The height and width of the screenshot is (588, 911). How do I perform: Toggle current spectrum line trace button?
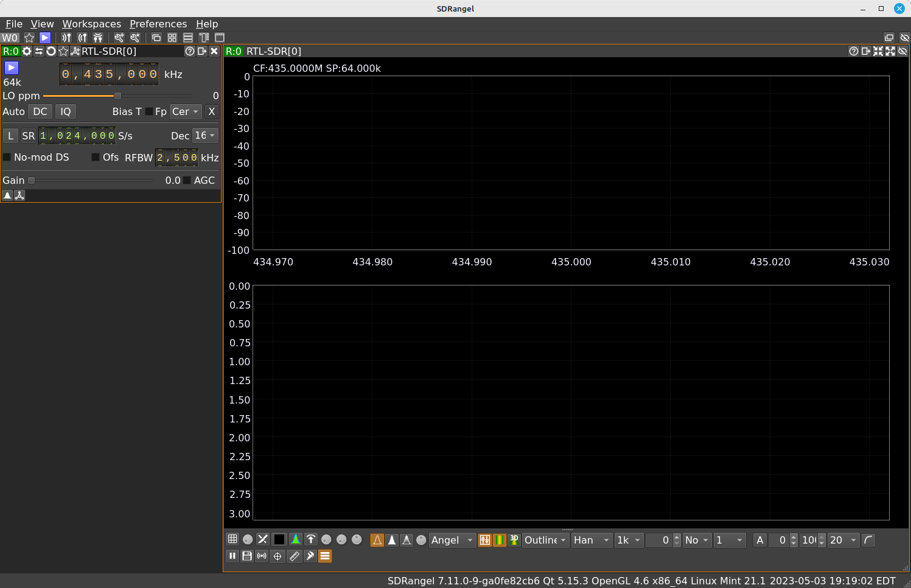click(377, 540)
